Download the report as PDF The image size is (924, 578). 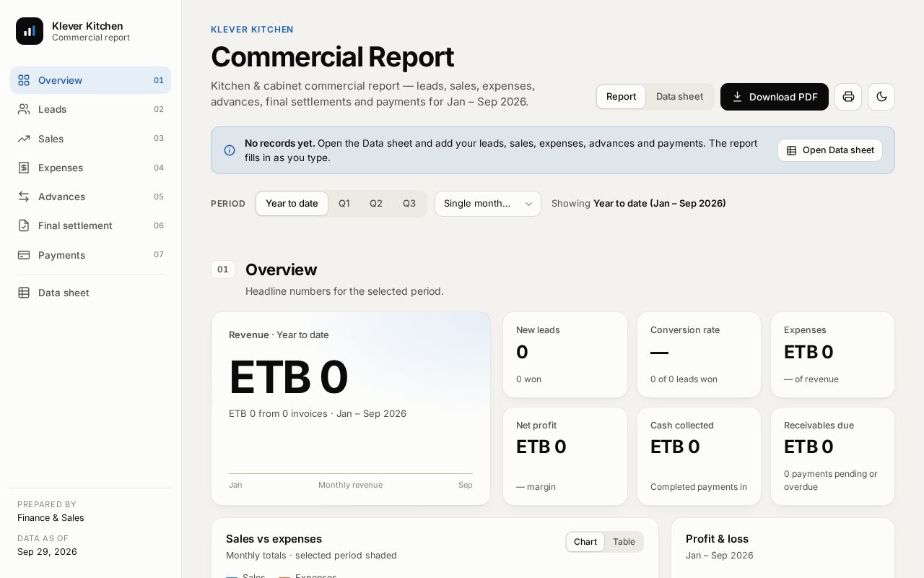click(775, 97)
